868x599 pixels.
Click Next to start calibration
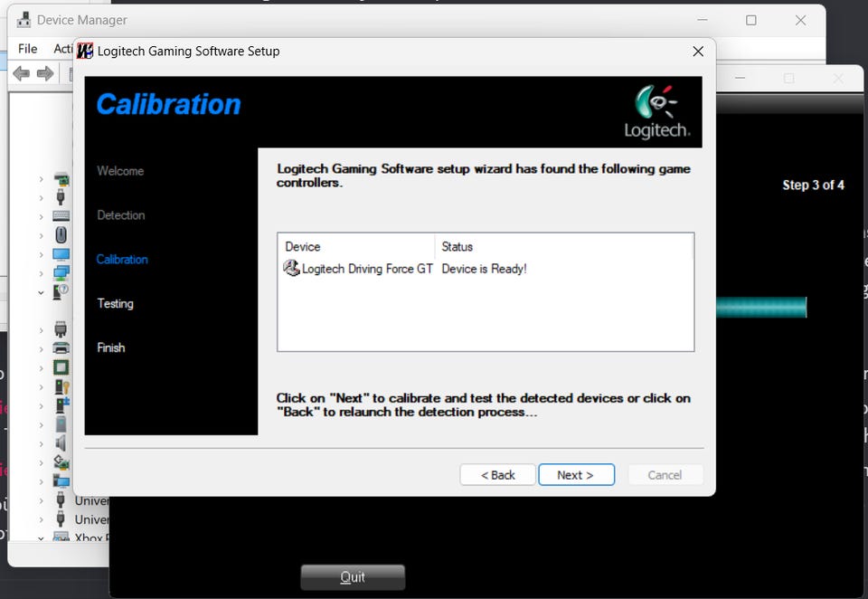click(x=576, y=475)
